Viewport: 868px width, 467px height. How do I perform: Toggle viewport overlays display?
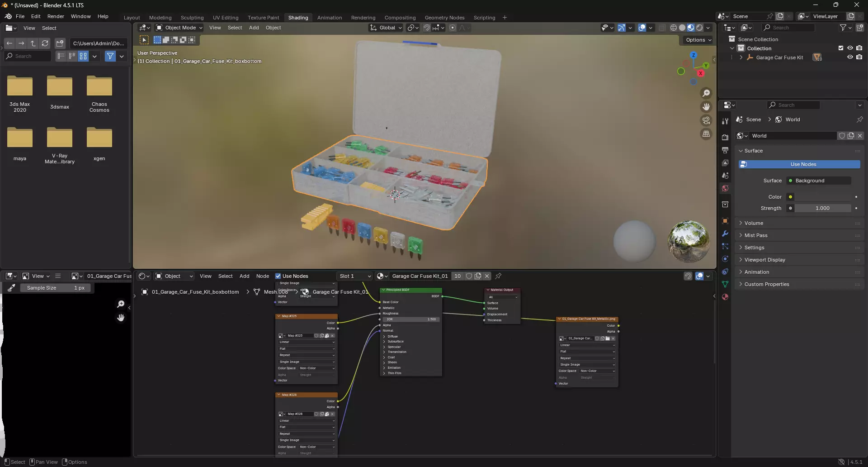tap(642, 28)
